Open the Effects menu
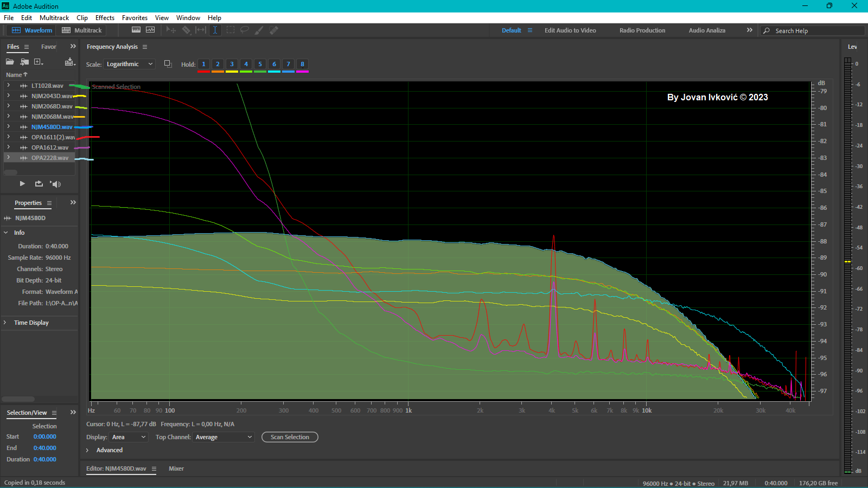This screenshot has height=488, width=868. pyautogui.click(x=105, y=18)
